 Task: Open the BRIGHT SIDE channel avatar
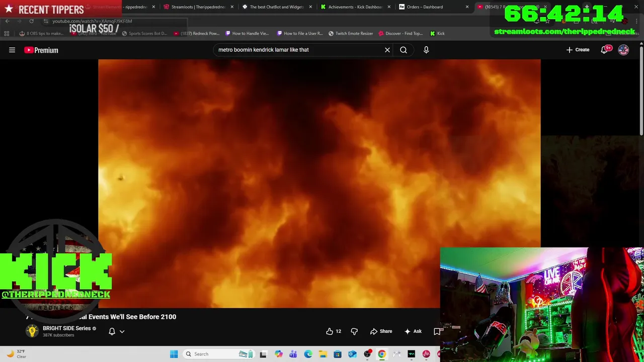(x=32, y=331)
